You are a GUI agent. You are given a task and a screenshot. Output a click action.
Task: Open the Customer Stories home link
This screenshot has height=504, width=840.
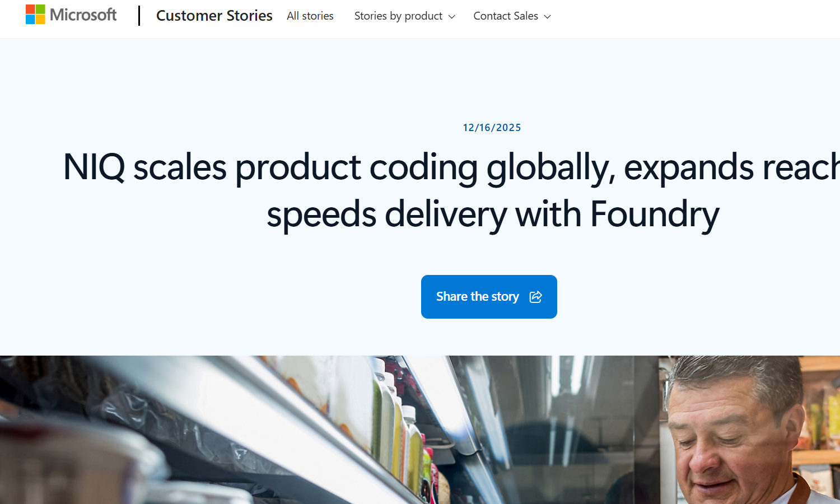[x=214, y=16]
